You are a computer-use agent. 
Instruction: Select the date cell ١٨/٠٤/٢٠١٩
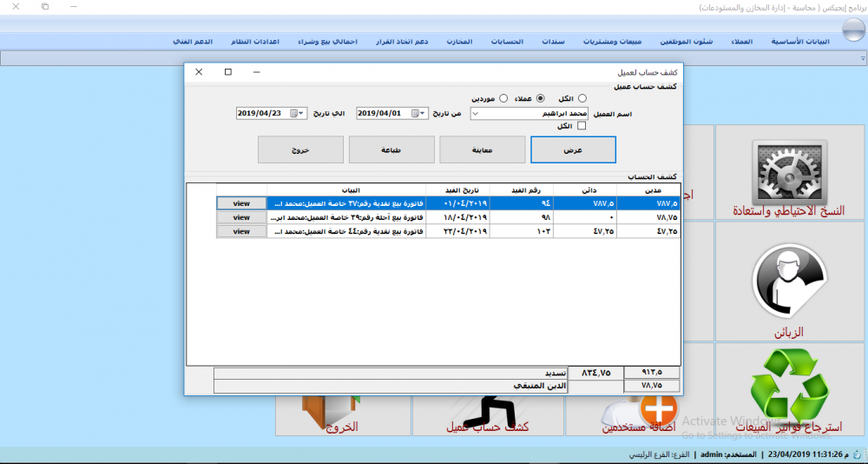[x=457, y=217]
